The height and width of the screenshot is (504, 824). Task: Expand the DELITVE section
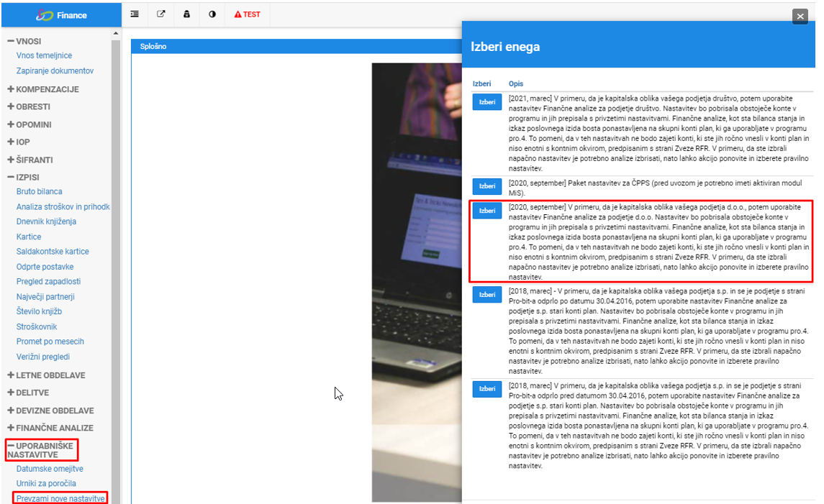click(28, 393)
